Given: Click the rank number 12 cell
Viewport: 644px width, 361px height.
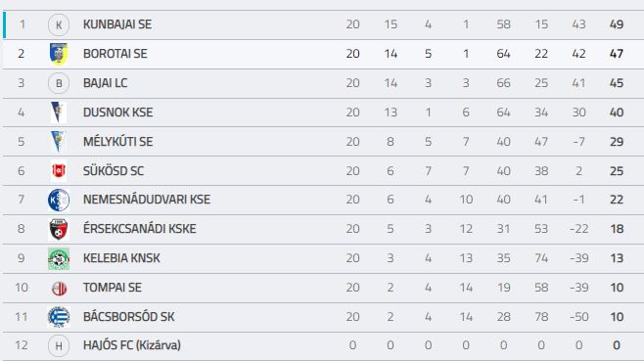Looking at the screenshot, I should [x=22, y=345].
